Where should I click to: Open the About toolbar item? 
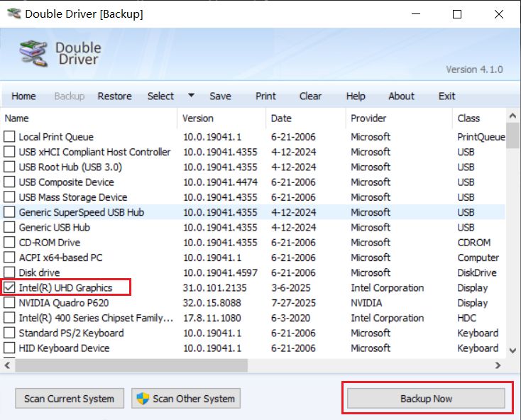click(401, 96)
